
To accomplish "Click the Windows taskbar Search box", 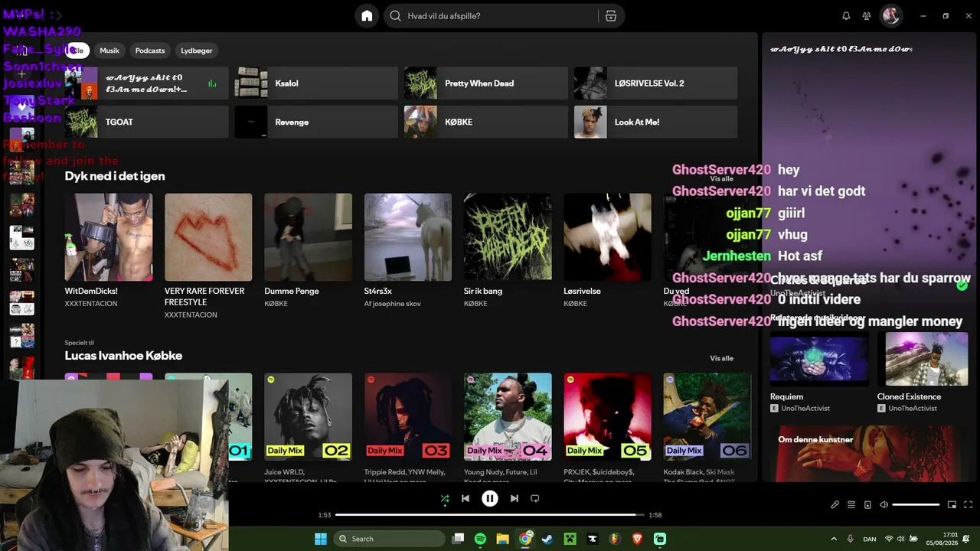I will pos(390,539).
